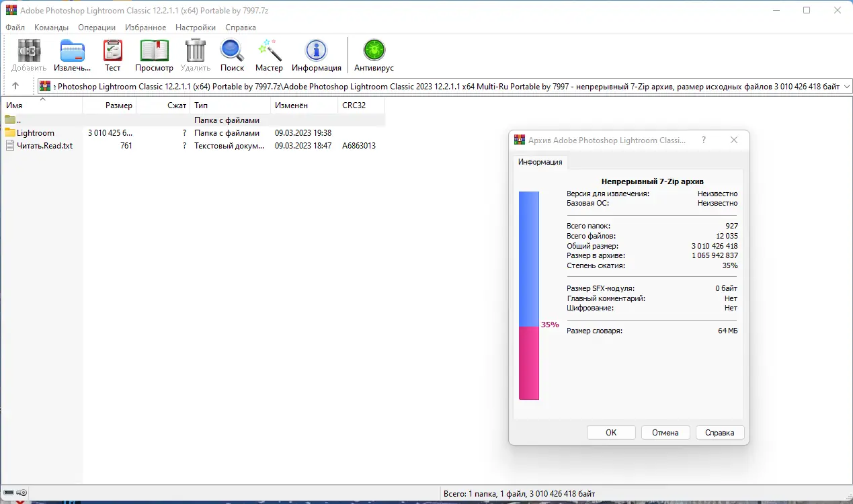The height and width of the screenshot is (504, 853).
Task: Click the Всего папок value 927
Action: click(731, 226)
